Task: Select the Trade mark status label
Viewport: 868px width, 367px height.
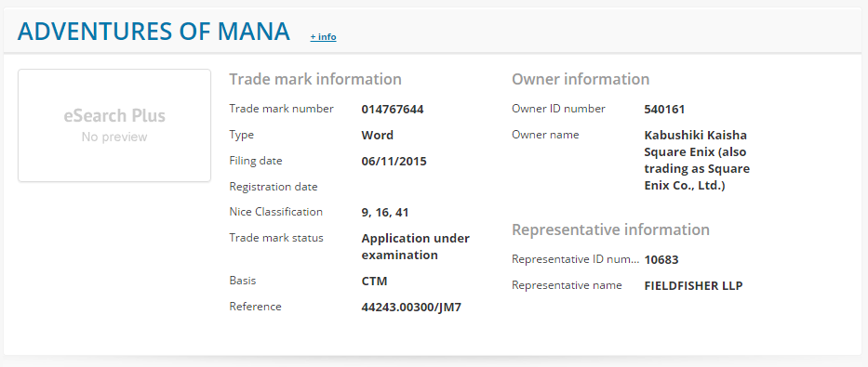Action: tap(276, 238)
